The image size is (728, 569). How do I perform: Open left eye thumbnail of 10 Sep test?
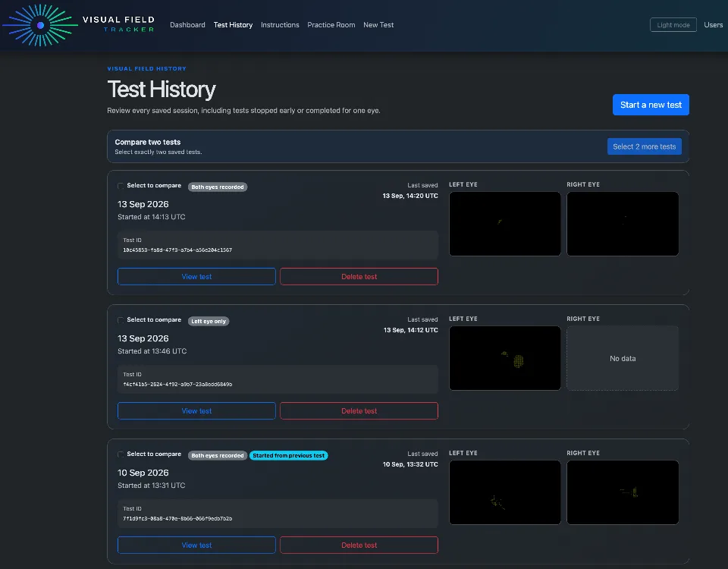pos(505,492)
